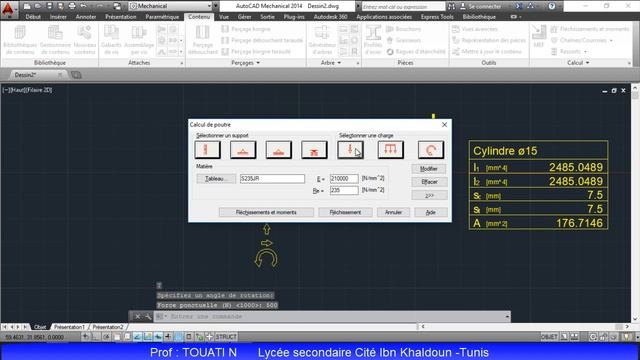The image size is (640, 360).
Task: Click the command line input Entrez une commande
Action: [331, 316]
